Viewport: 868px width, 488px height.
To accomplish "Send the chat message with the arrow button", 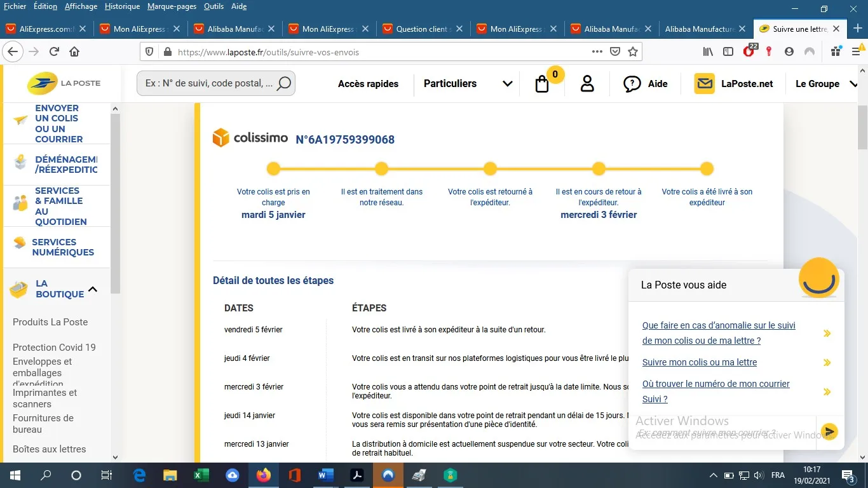I will click(829, 432).
